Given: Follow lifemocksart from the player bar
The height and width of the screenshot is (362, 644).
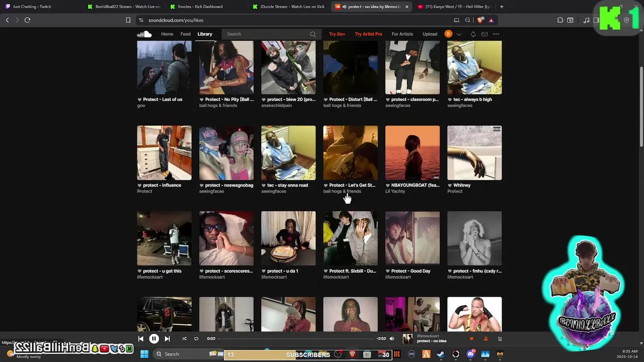Looking at the screenshot, I should point(486,339).
